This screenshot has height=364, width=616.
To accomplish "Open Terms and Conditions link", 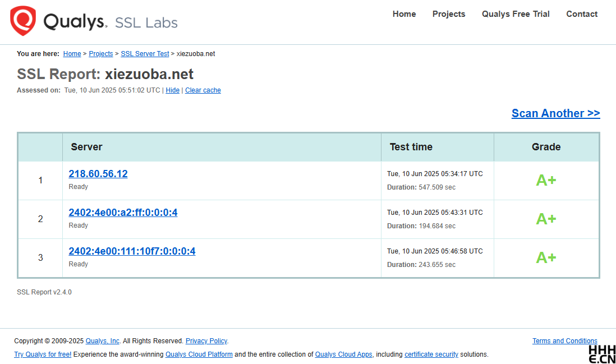I will pyautogui.click(x=564, y=341).
